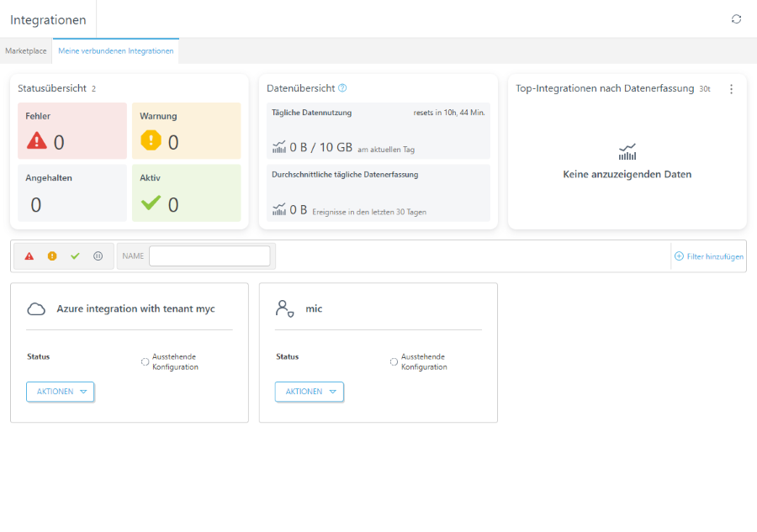Toggle the orange warning status filter
This screenshot has height=532, width=757.
click(52, 256)
